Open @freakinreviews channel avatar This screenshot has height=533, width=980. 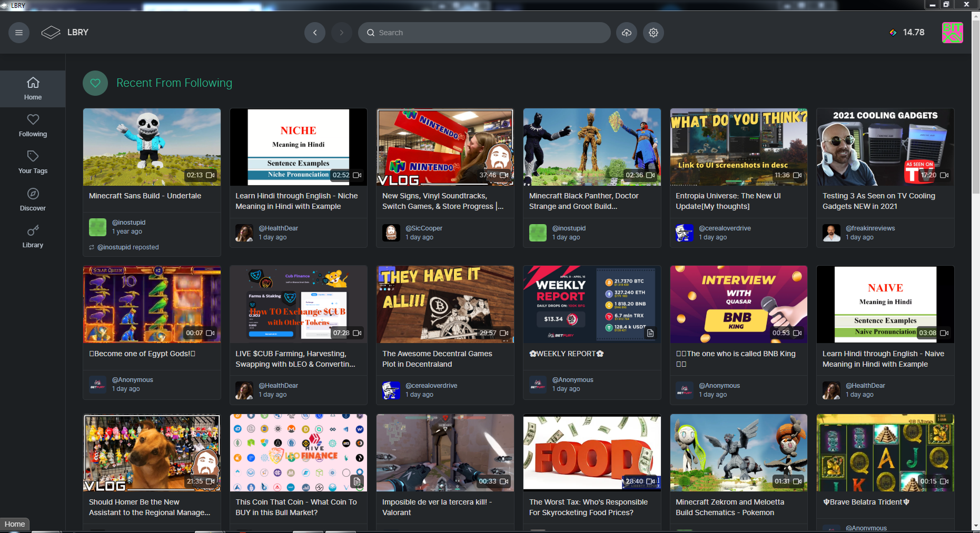click(831, 233)
